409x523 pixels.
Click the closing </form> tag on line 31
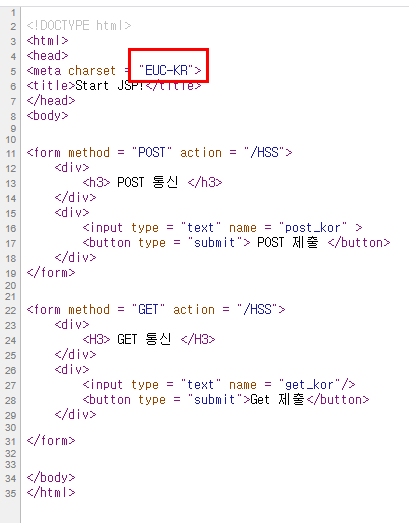[51, 441]
